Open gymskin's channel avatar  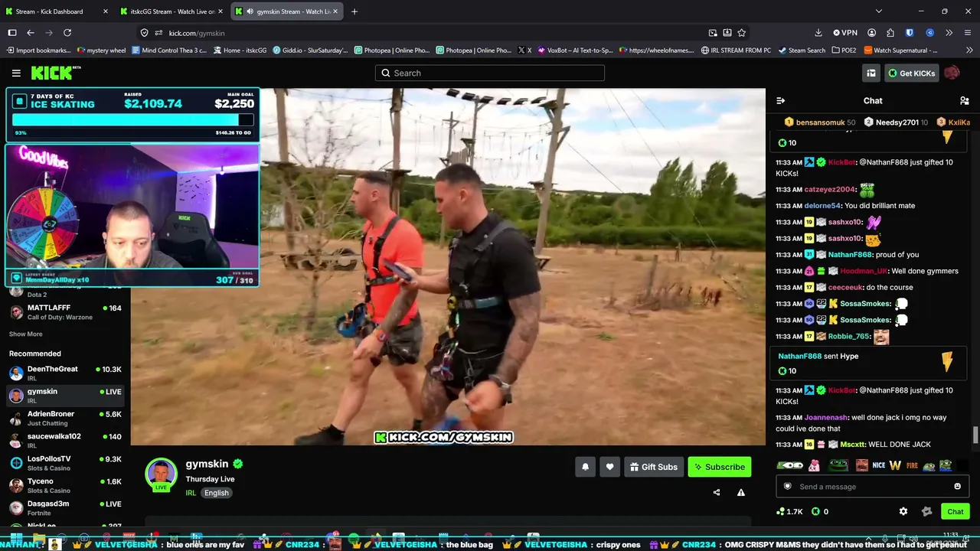pos(162,474)
